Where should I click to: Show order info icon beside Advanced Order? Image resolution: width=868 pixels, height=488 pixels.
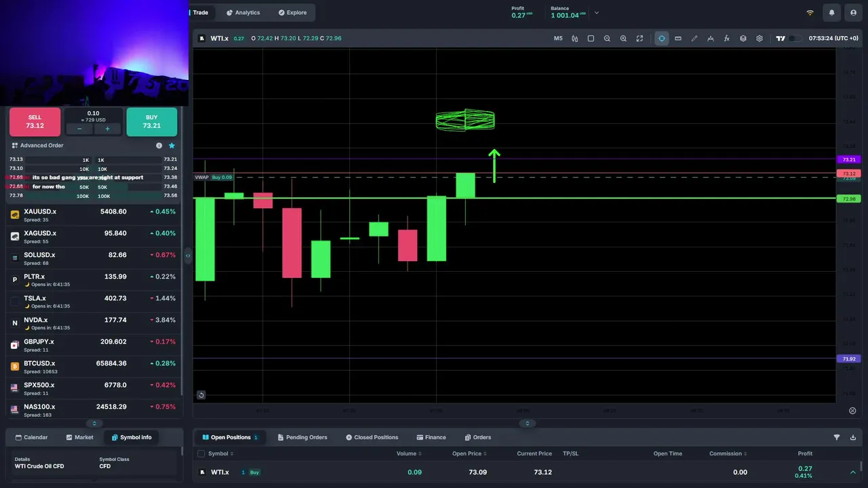[x=159, y=146]
